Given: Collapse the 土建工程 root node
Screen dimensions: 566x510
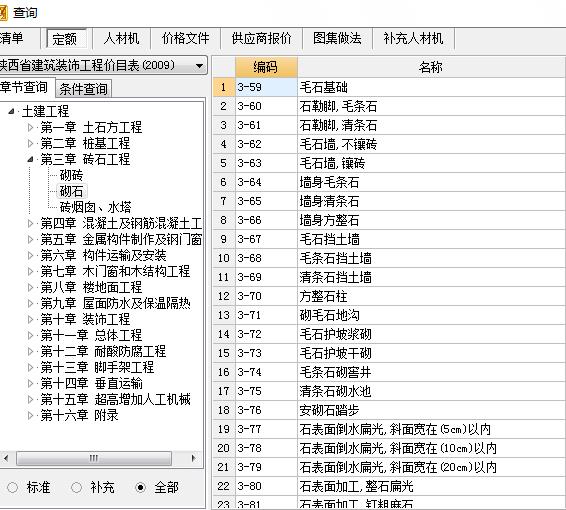Looking at the screenshot, I should [x=12, y=111].
